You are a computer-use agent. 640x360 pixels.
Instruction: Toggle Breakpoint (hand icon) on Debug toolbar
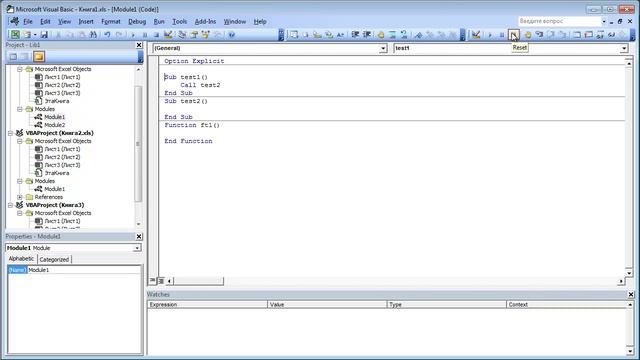pos(528,35)
